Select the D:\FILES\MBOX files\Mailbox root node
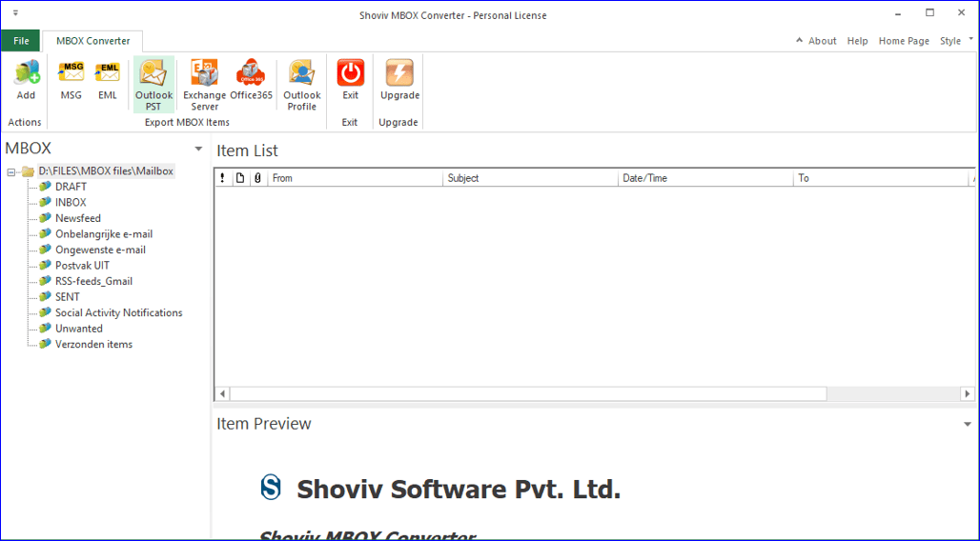The height and width of the screenshot is (541, 980). coord(106,170)
